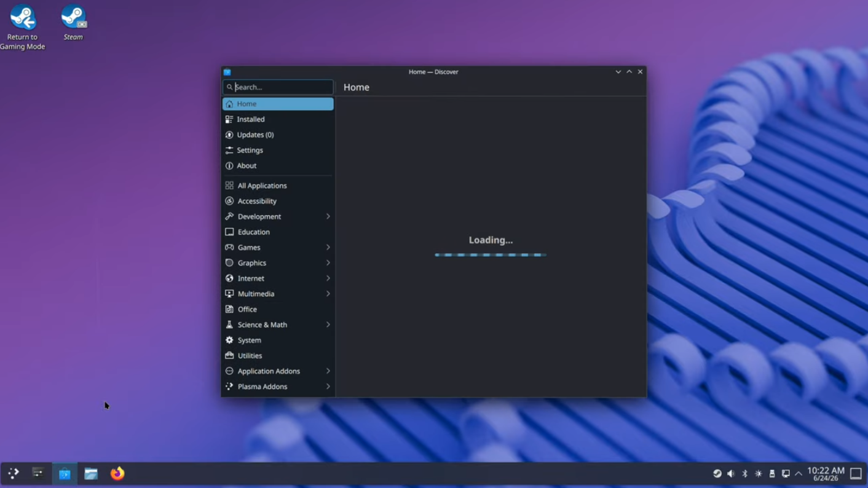
Task: Open the Installed apps list
Action: tap(278, 119)
